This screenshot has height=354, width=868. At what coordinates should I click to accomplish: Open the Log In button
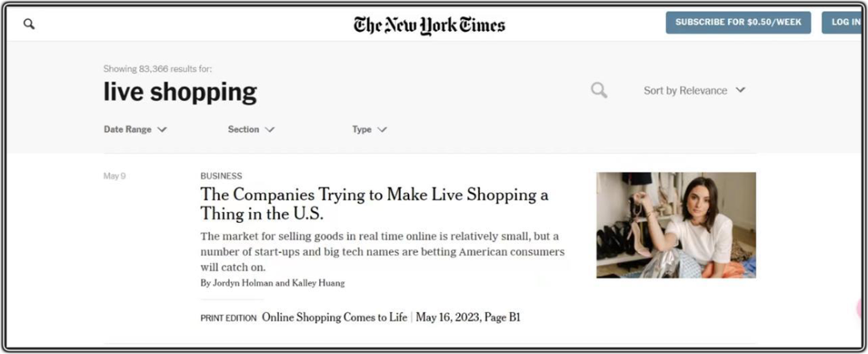(844, 22)
